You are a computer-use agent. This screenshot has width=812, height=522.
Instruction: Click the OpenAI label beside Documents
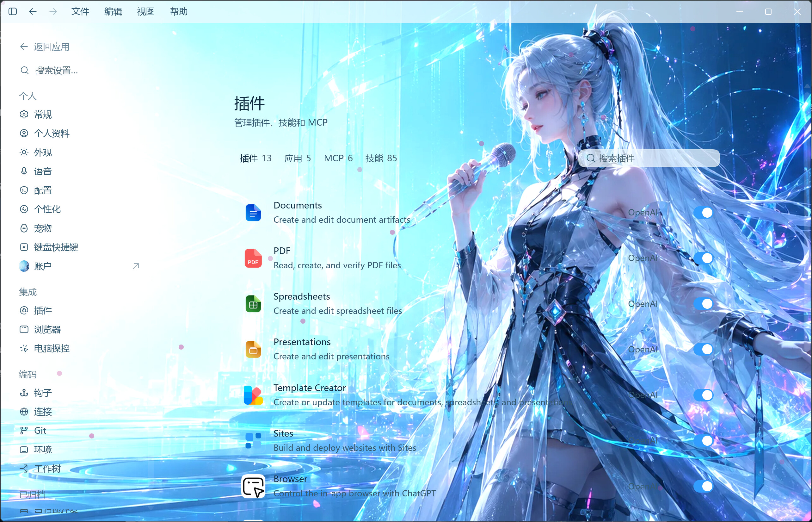point(643,213)
